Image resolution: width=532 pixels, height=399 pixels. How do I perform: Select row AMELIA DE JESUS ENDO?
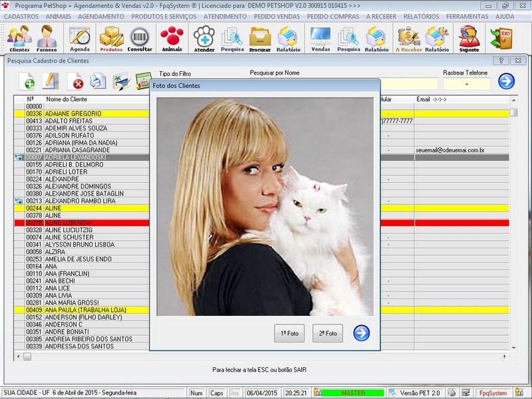(81, 259)
